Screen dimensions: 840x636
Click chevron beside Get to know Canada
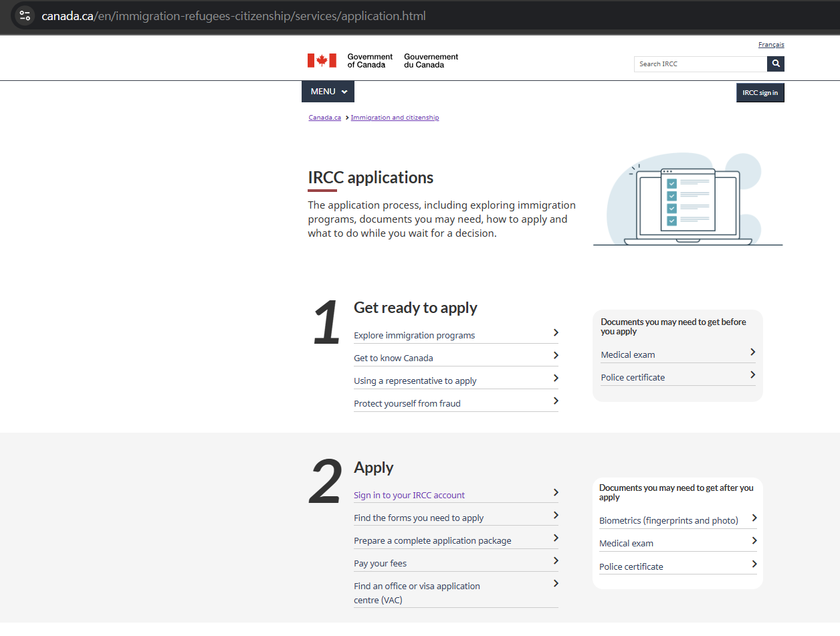coord(556,355)
